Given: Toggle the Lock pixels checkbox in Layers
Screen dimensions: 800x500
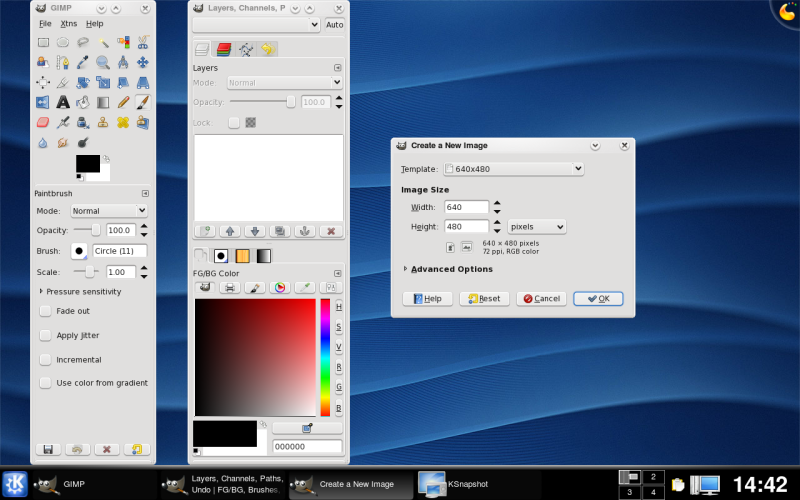Looking at the screenshot, I should pyautogui.click(x=234, y=122).
